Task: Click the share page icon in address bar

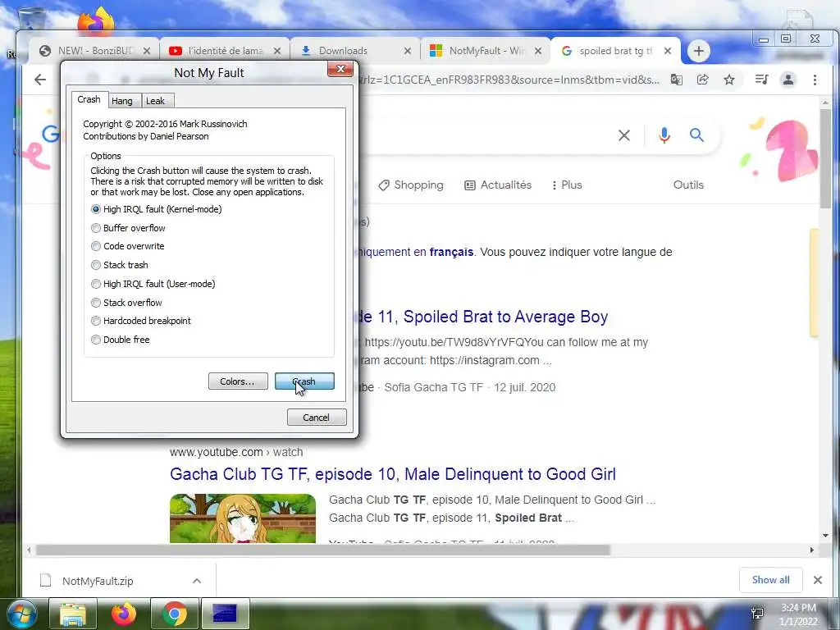Action: (703, 80)
